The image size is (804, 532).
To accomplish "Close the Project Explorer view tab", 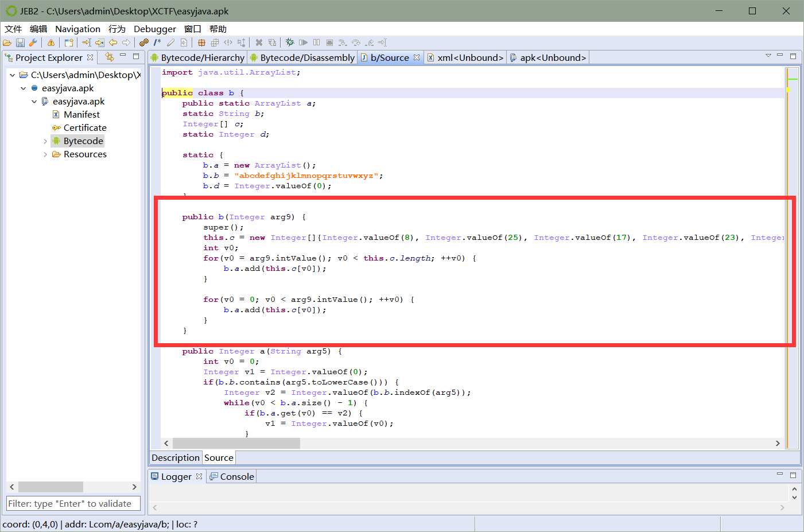I will point(90,57).
